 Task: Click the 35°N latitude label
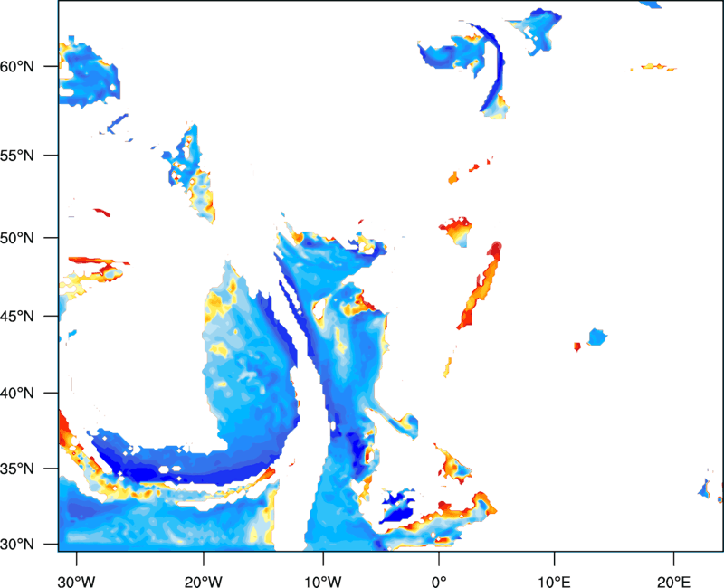click(17, 469)
